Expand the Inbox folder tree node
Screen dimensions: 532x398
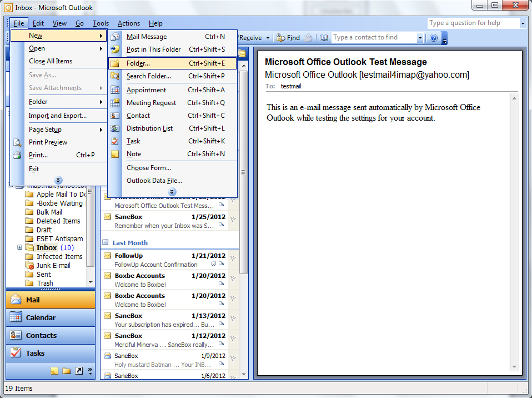click(19, 247)
